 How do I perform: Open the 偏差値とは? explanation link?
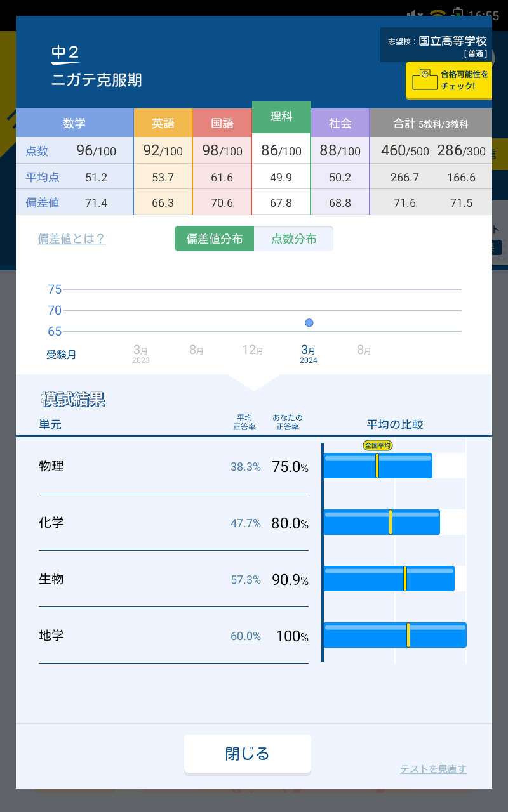point(71,239)
